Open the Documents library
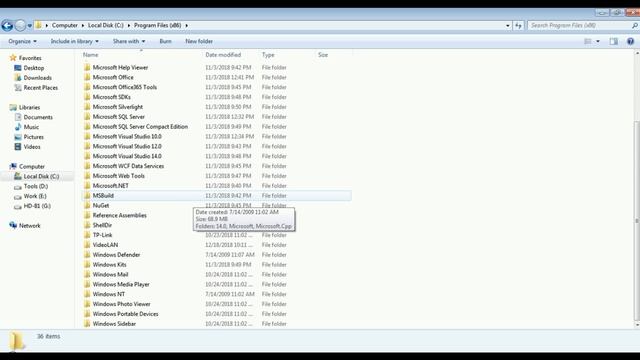Viewport: 640px width, 360px height. coord(38,117)
